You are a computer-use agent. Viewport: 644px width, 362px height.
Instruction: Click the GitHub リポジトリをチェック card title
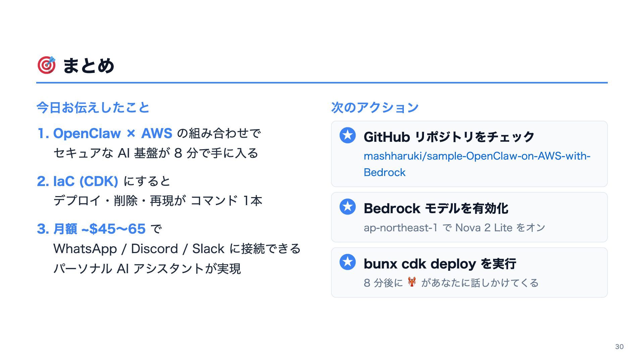449,137
